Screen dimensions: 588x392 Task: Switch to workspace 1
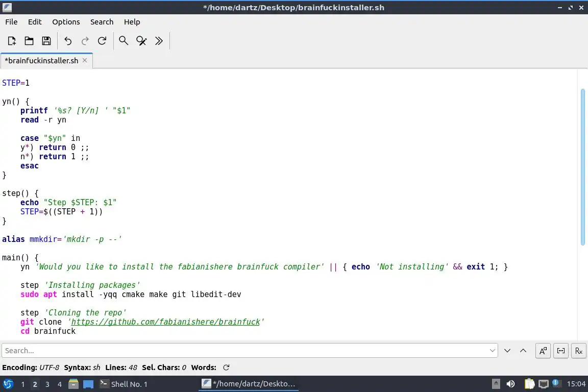(x=23, y=384)
